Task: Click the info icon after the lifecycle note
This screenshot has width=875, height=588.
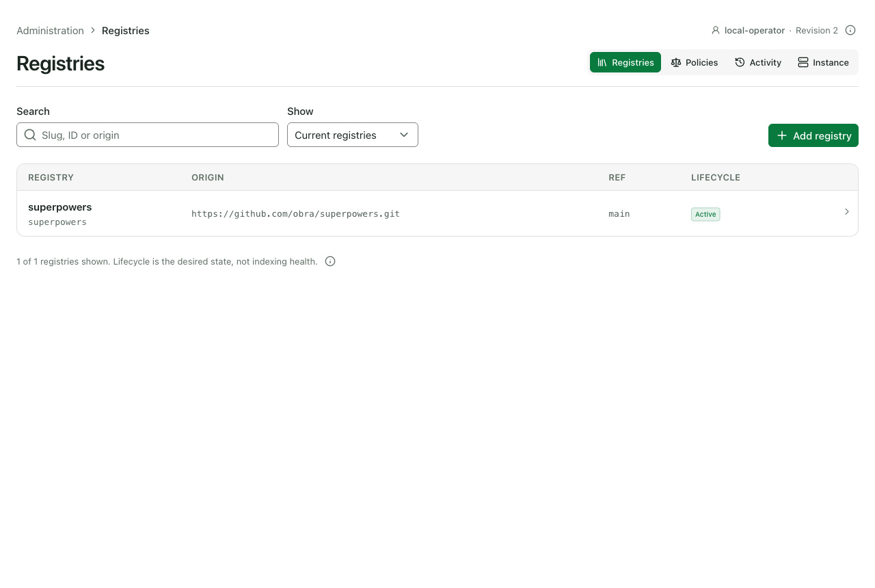Action: [x=330, y=261]
